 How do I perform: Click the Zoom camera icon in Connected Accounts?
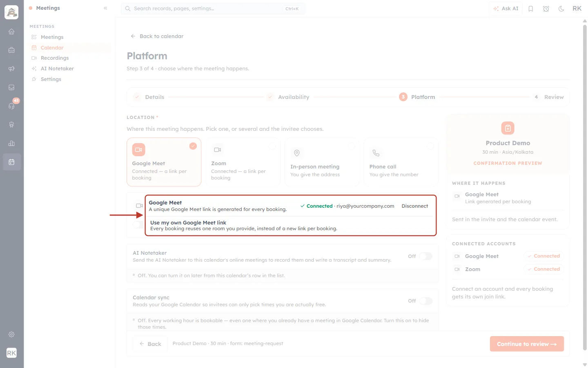pos(457,269)
